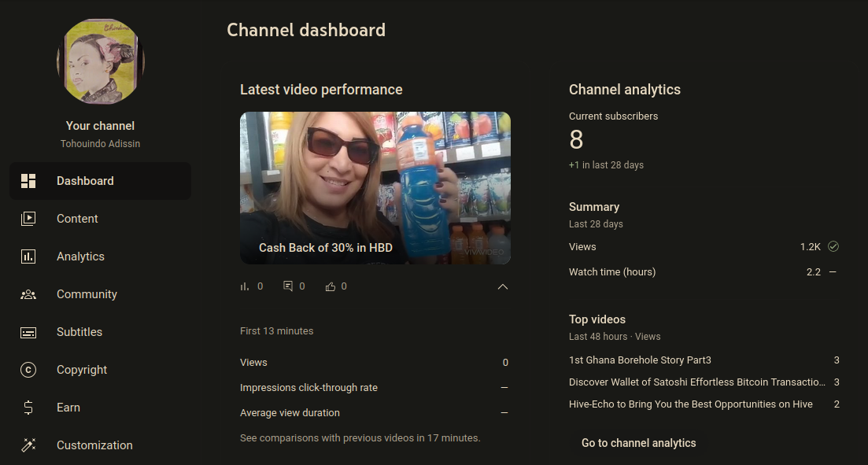Click the 'See comparisons with previous videos' note
Viewport: 868px width, 465px height.
[x=360, y=438]
